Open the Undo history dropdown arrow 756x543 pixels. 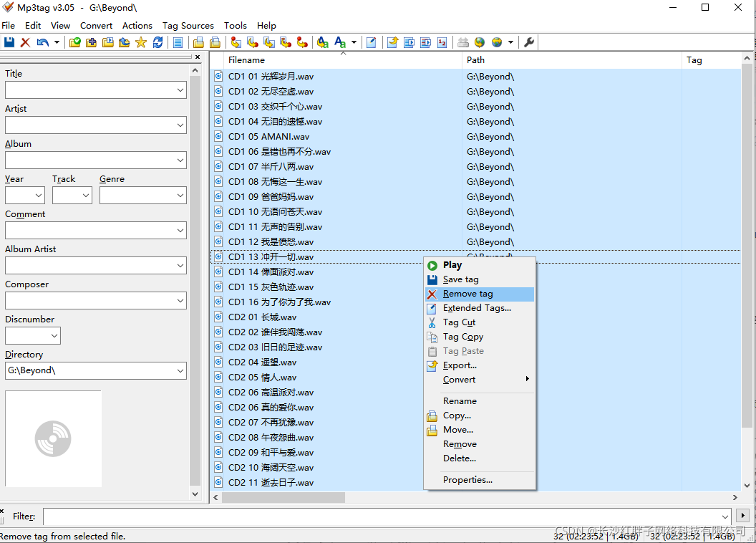coord(57,42)
